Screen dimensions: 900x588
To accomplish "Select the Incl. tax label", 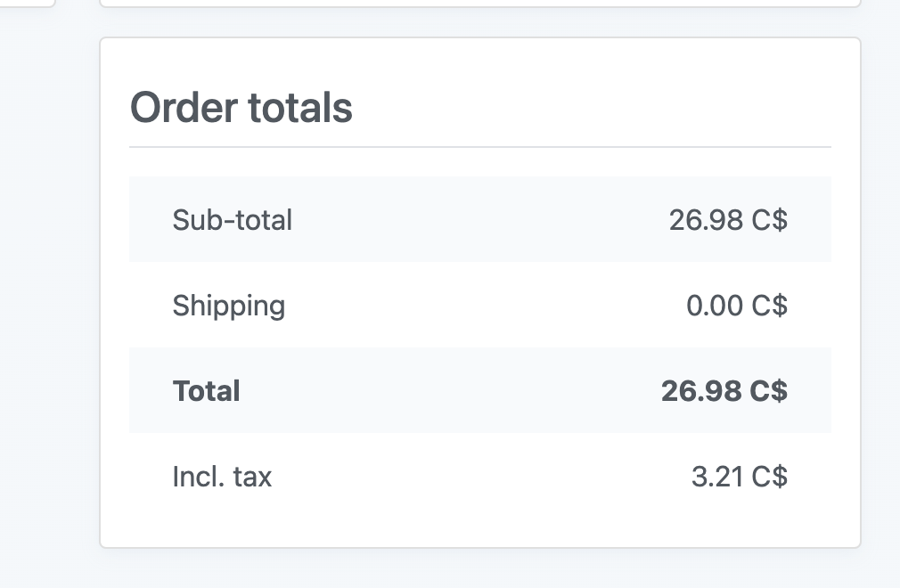I will tap(222, 476).
